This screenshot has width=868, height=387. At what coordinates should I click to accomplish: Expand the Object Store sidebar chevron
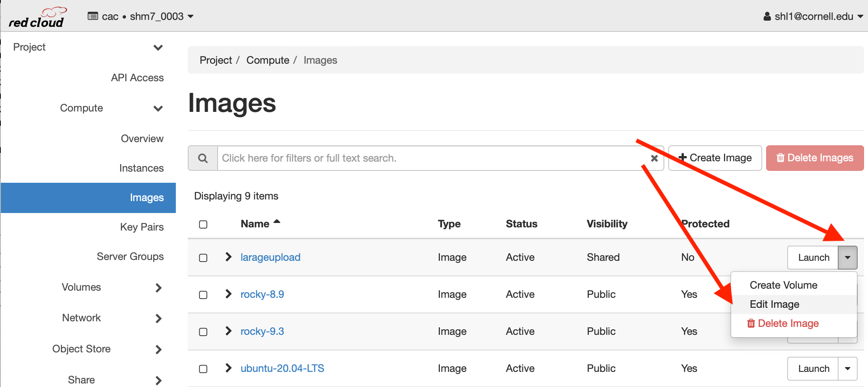tap(158, 349)
